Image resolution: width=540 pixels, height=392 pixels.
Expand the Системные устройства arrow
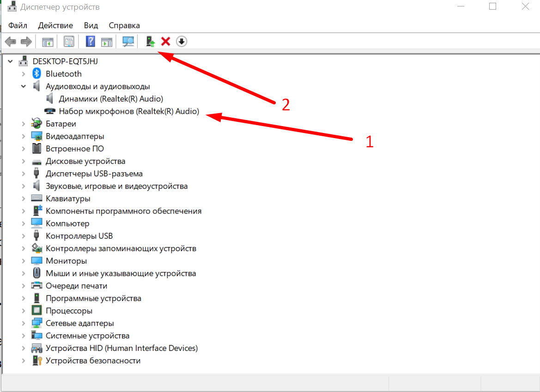(x=24, y=336)
